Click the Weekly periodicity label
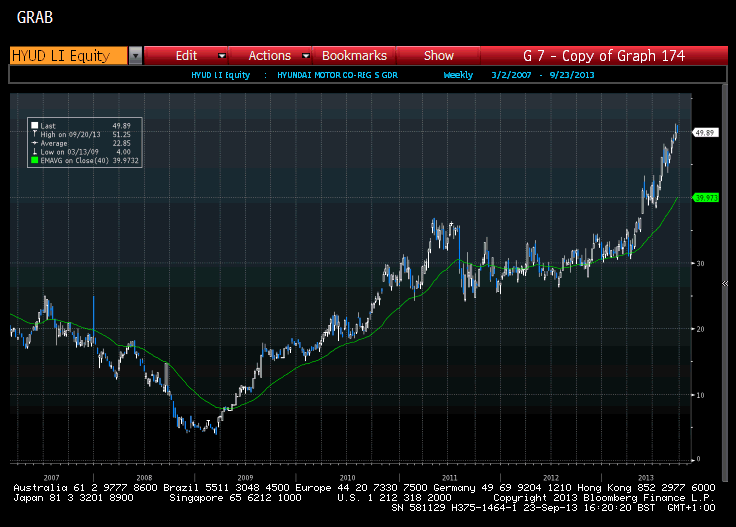736x527 pixels. 458,75
